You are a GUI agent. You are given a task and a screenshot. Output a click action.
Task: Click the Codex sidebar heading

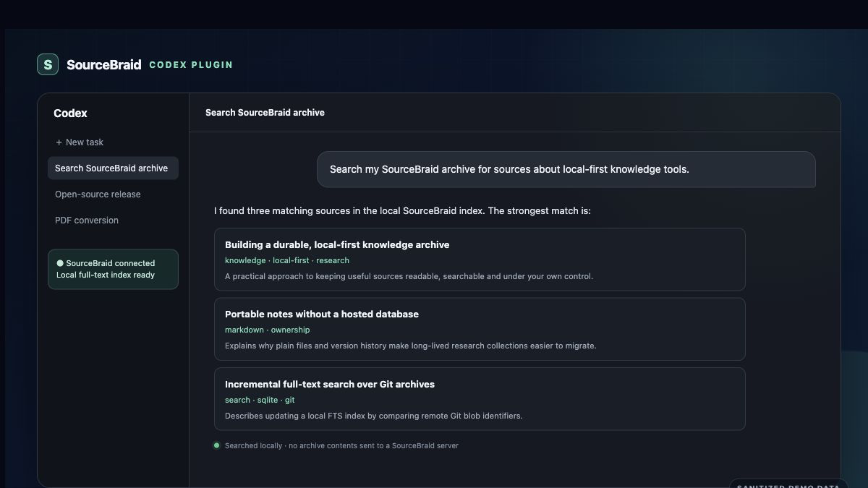[70, 113]
